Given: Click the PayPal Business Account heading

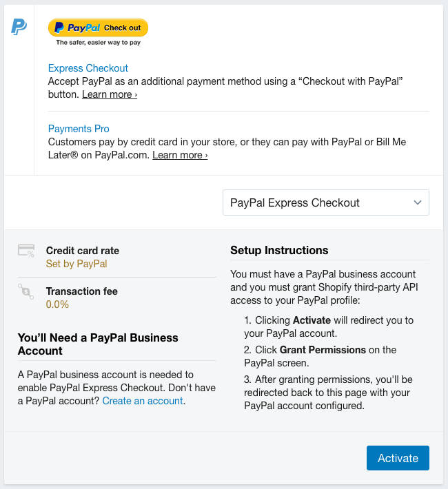Looking at the screenshot, I should click(x=98, y=344).
